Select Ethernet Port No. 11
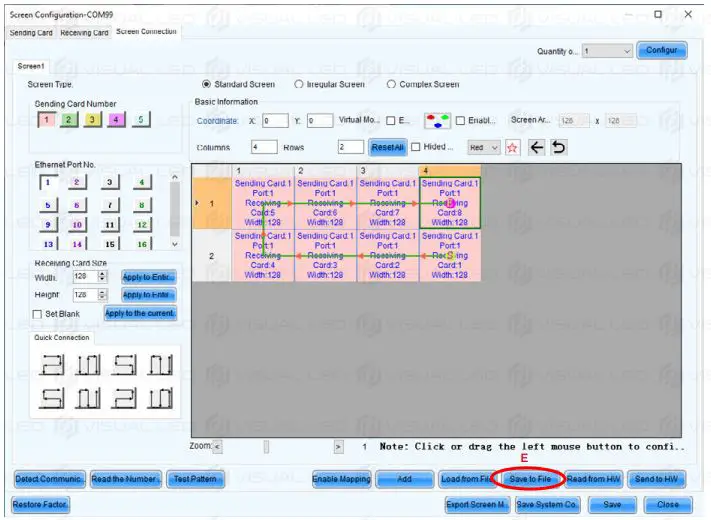The width and height of the screenshot is (711, 520). (x=110, y=224)
